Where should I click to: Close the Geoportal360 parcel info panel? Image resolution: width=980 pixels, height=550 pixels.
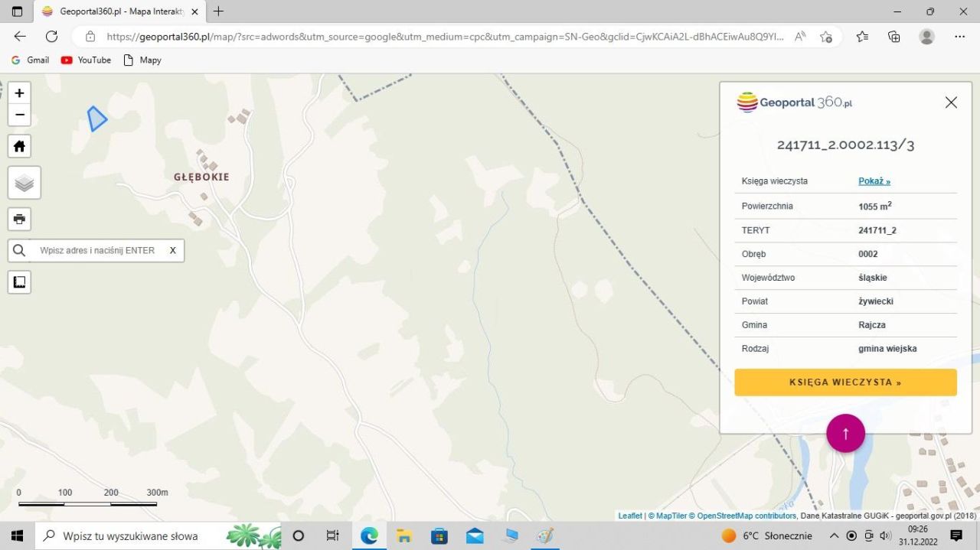pos(951,103)
